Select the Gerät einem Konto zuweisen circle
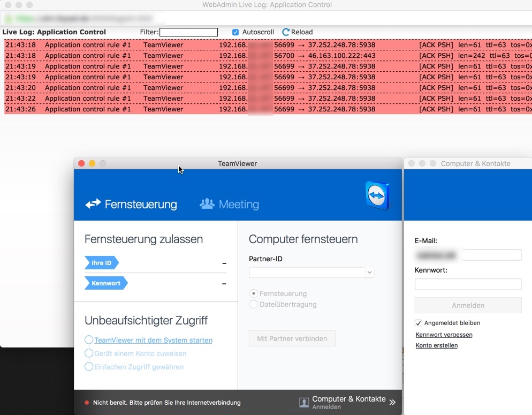The image size is (532, 415). (x=89, y=353)
